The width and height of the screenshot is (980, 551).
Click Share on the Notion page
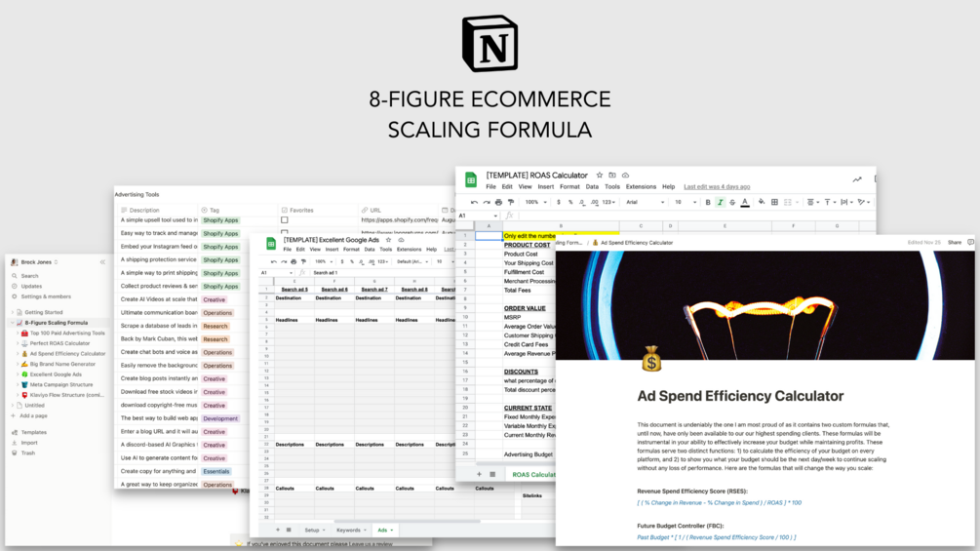pyautogui.click(x=955, y=243)
